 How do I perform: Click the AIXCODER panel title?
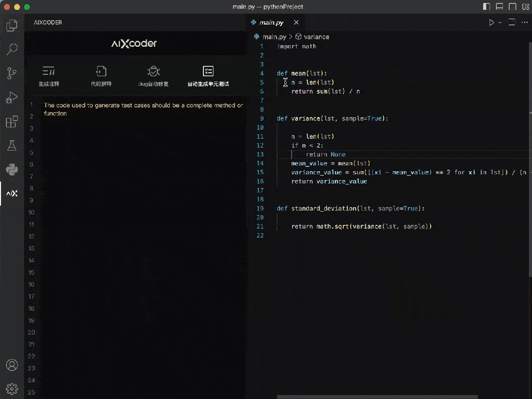48,22
